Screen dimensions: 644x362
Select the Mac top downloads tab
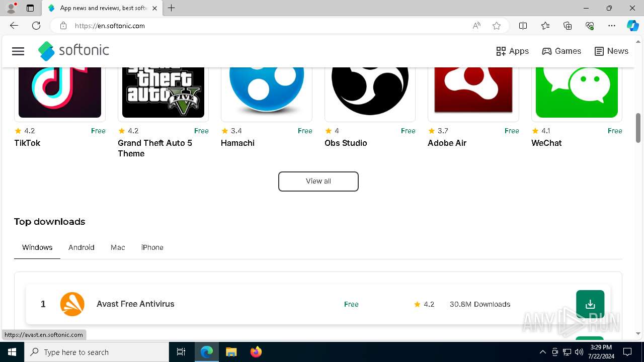coord(118,247)
